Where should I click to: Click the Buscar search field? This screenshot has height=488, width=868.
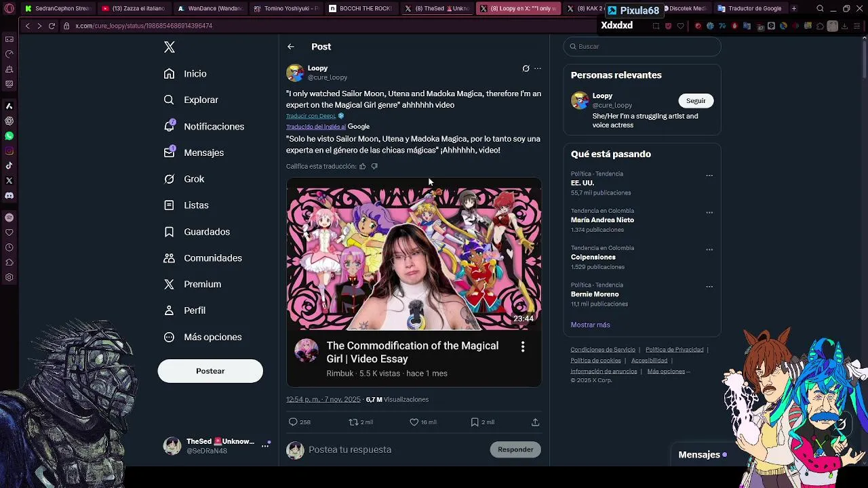[642, 47]
